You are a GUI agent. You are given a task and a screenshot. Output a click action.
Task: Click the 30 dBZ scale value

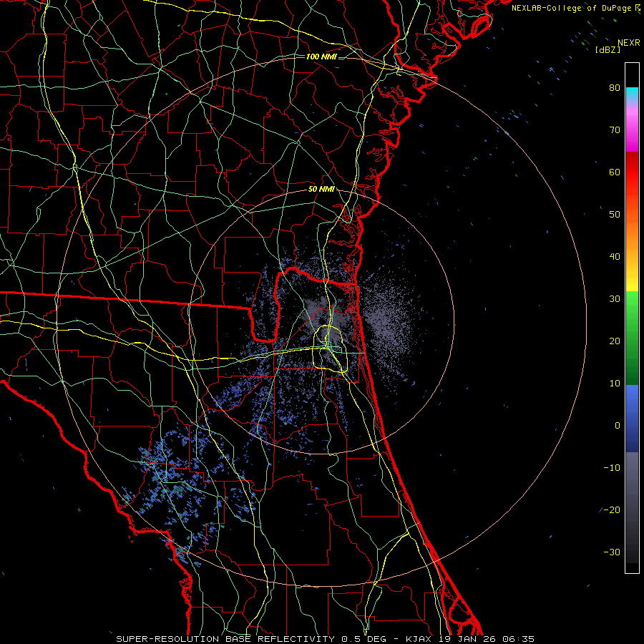(x=615, y=298)
